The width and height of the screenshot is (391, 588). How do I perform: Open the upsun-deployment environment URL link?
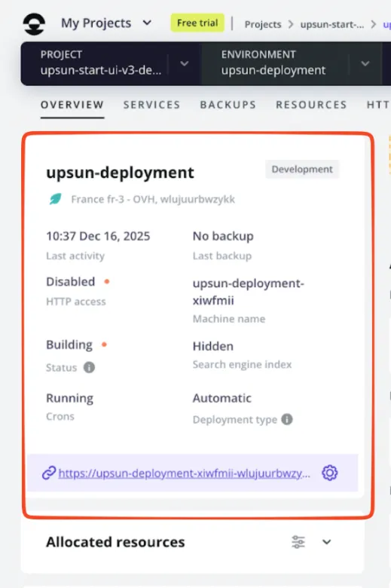pos(185,473)
